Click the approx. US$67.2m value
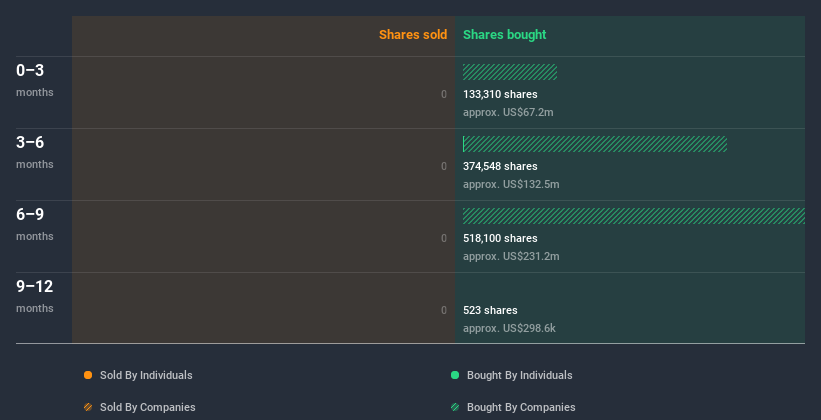 tap(508, 112)
